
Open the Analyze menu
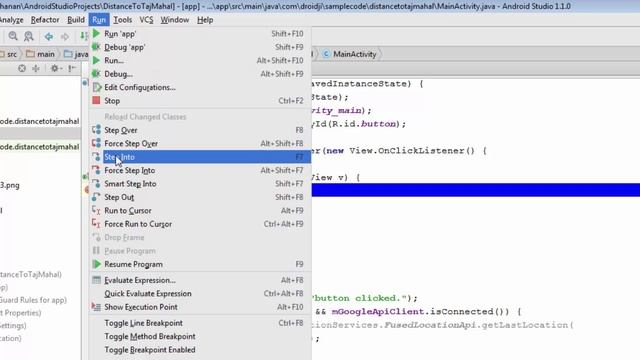pyautogui.click(x=11, y=20)
